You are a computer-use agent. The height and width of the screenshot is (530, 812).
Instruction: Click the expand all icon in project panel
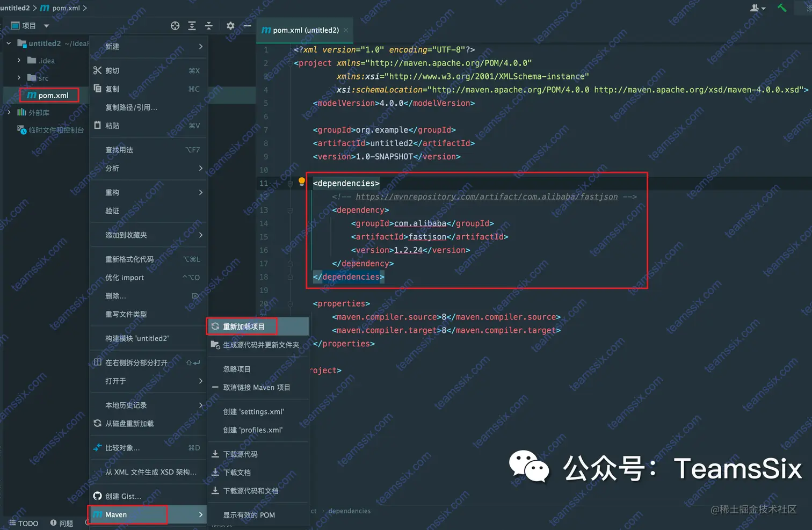click(192, 26)
